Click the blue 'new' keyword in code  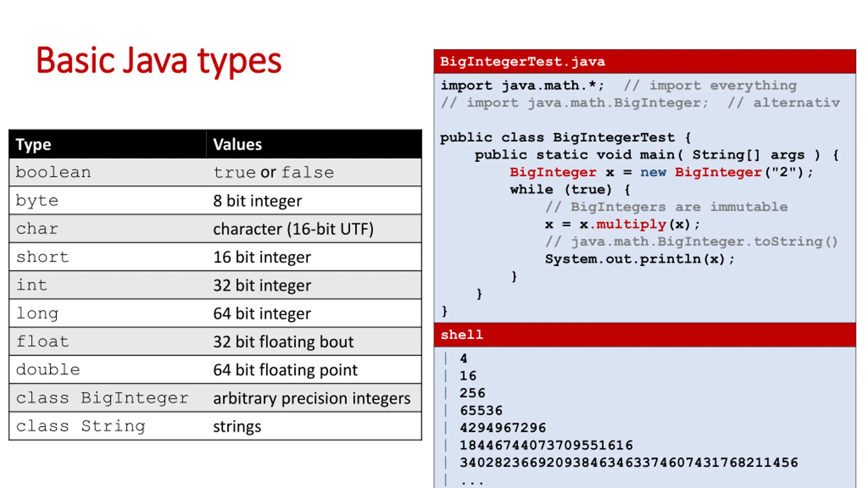tap(653, 172)
